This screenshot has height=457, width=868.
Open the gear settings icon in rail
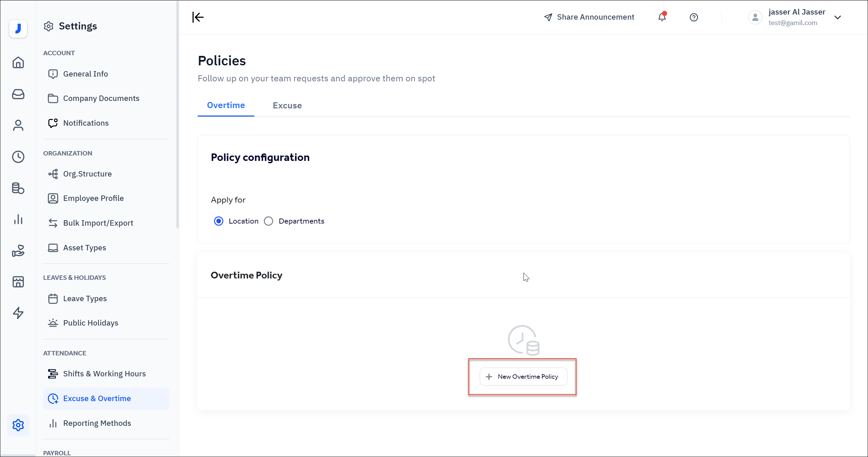(18, 425)
